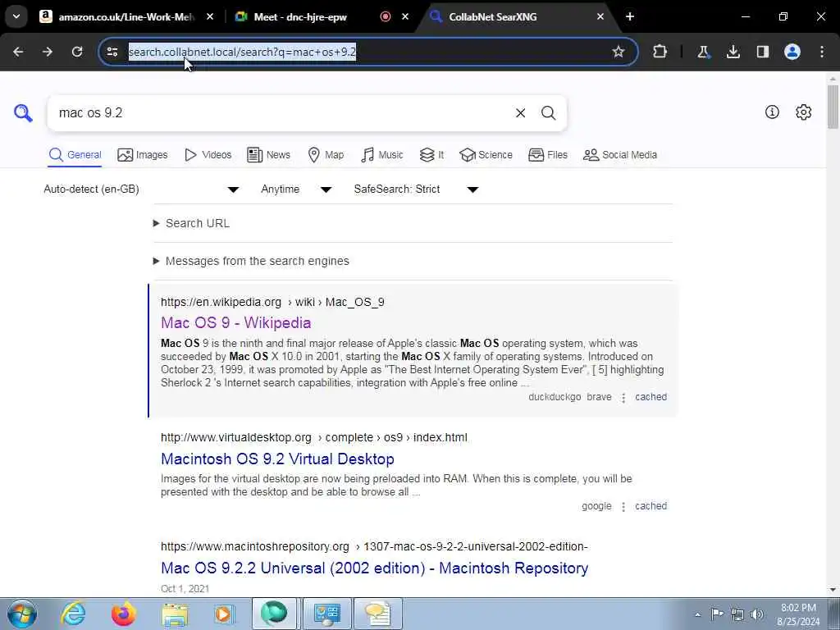The width and height of the screenshot is (840, 630).
Task: Switch to It search category
Action: [431, 155]
